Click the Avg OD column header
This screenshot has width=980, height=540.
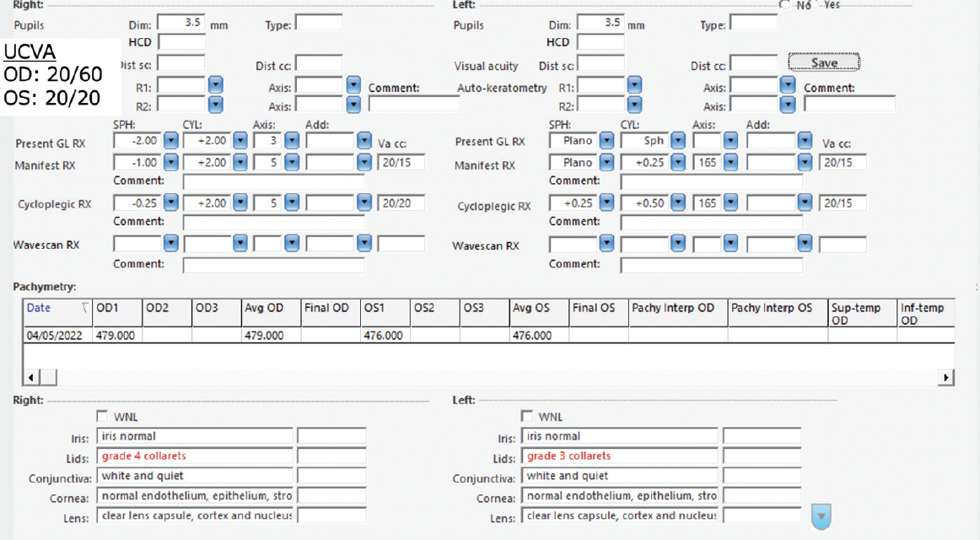(270, 309)
